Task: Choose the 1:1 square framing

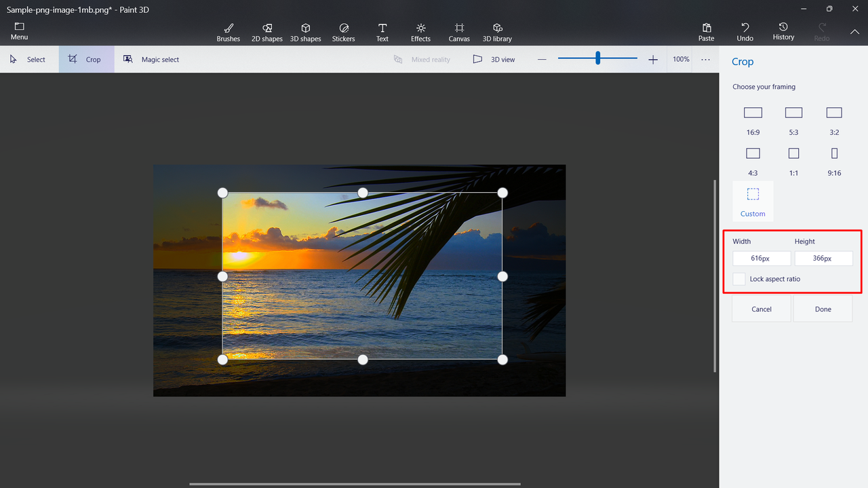Action: coord(793,159)
